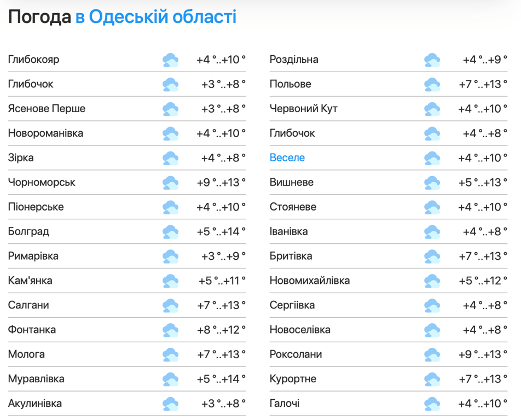Click the cloud icon next to Веселе

click(432, 158)
